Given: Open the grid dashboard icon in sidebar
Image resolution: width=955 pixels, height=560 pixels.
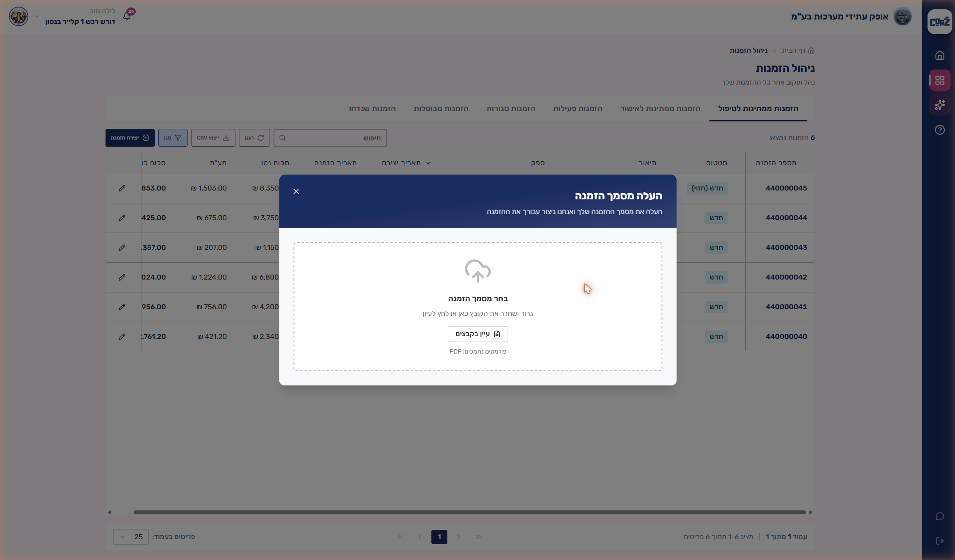Looking at the screenshot, I should coord(939,80).
